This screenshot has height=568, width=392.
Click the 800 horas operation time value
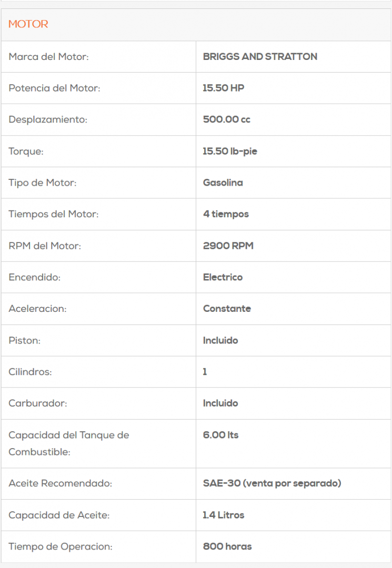click(227, 546)
